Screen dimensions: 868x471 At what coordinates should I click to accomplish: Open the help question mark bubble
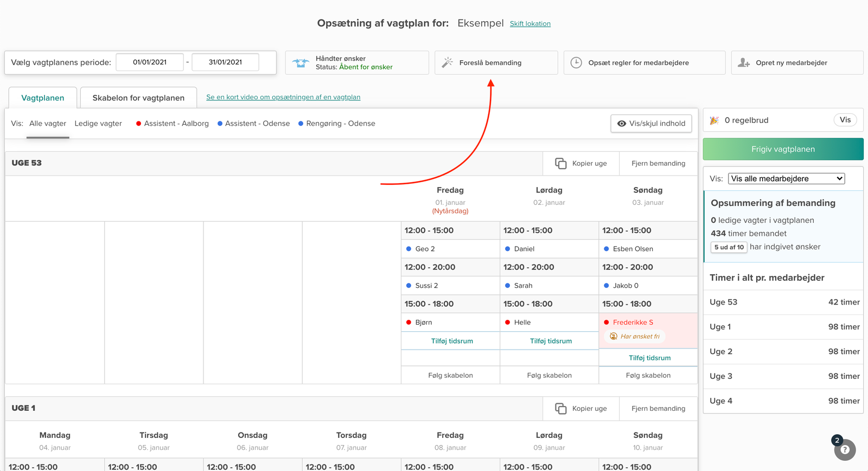click(845, 450)
